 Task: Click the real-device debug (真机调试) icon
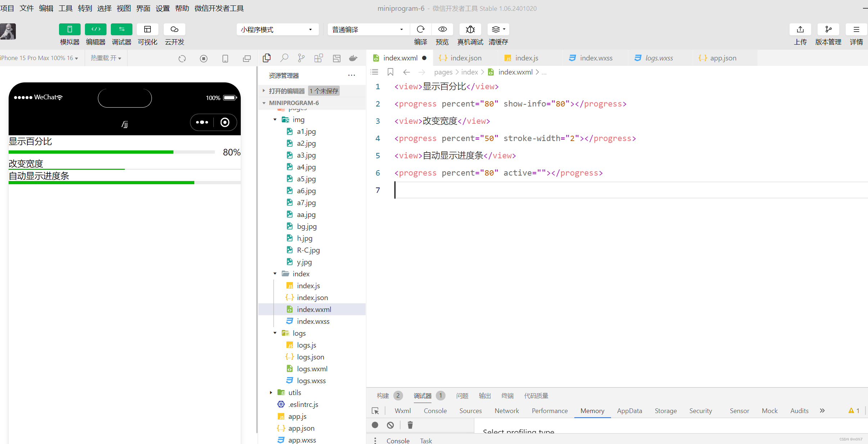pos(470,30)
